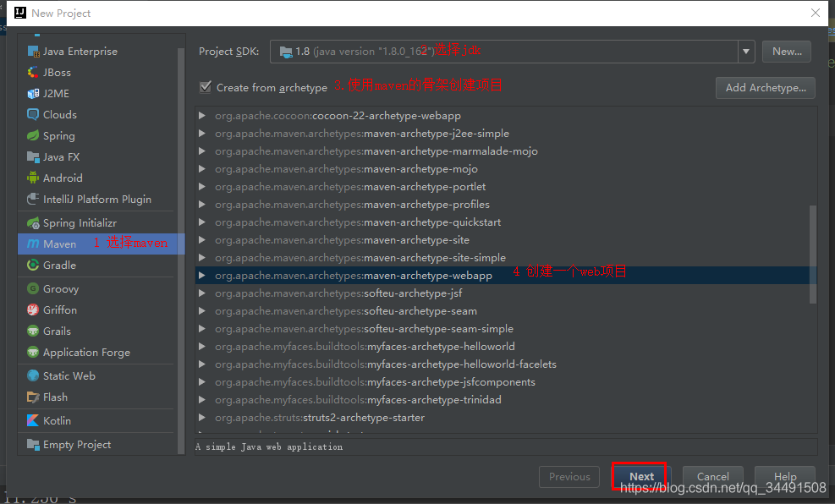Open the Project SDK dropdown arrow
The height and width of the screenshot is (504, 835).
(x=746, y=52)
